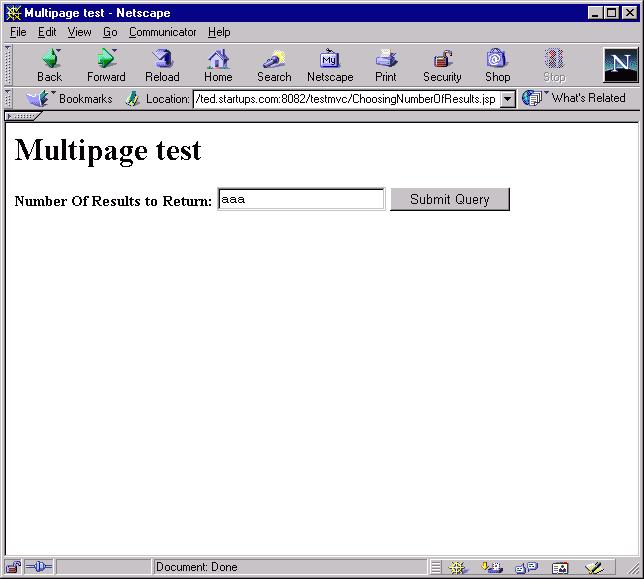Open the Security info toolbar button
The width and height of the screenshot is (644, 579).
pos(442,66)
